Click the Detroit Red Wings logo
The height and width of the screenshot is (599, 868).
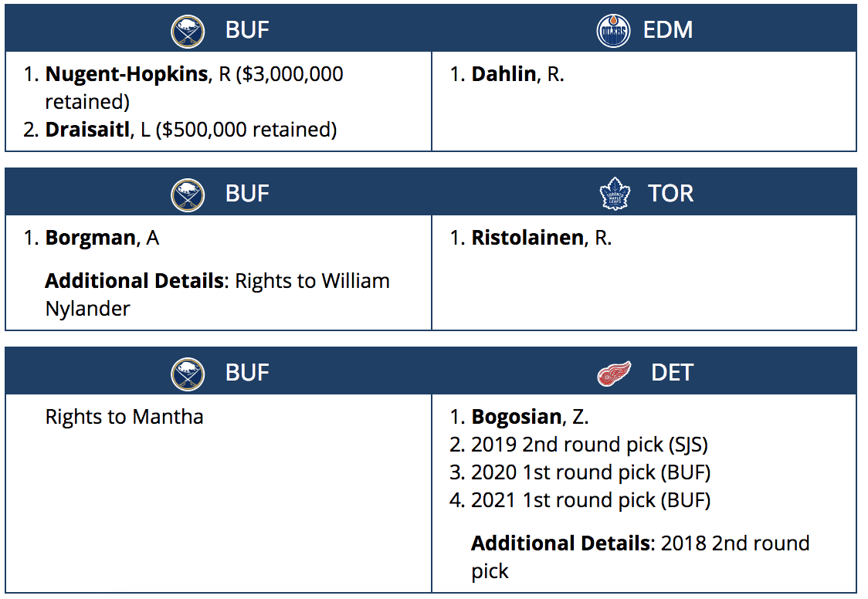(x=615, y=374)
